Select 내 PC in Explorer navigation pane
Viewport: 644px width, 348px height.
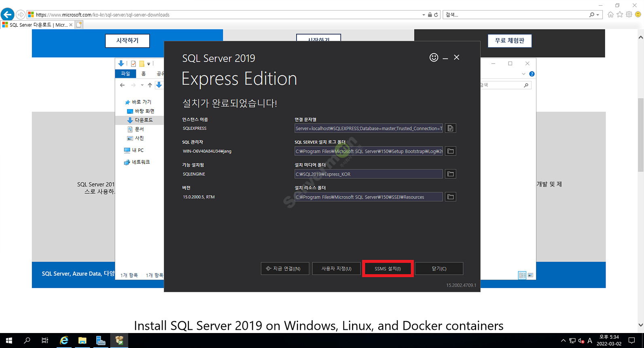(x=134, y=150)
